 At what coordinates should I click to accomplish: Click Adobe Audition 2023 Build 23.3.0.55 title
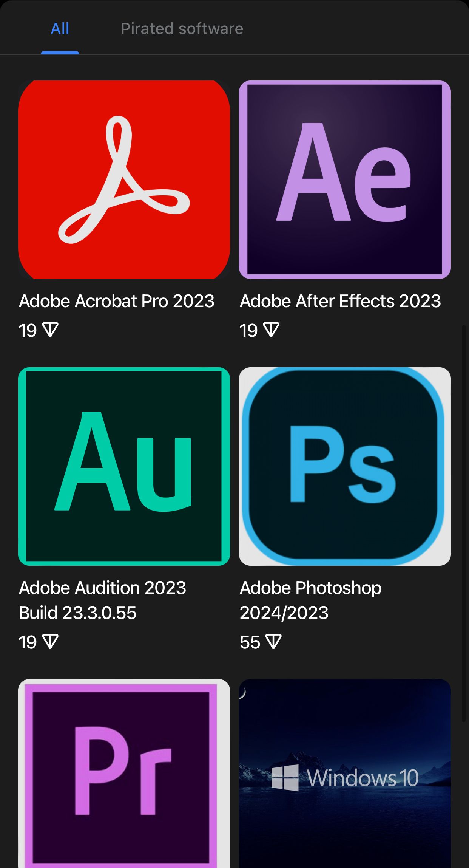(x=102, y=600)
